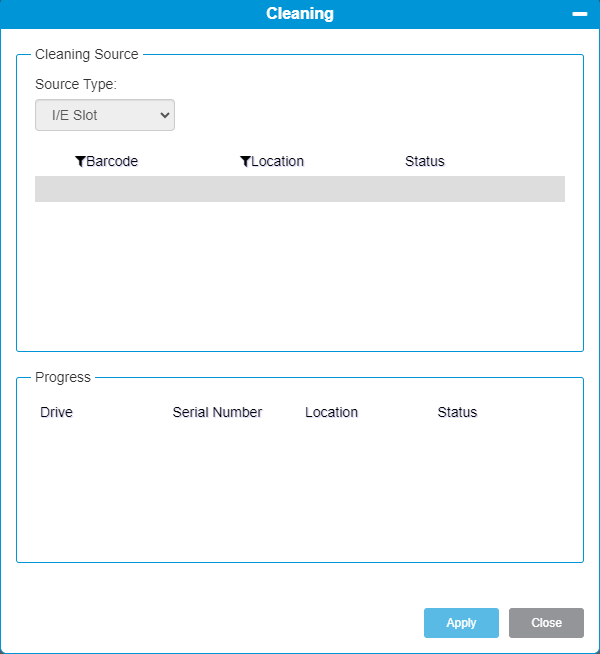Screen dimensions: 600x654
Task: Click Location header in Progress section
Action: tap(331, 412)
